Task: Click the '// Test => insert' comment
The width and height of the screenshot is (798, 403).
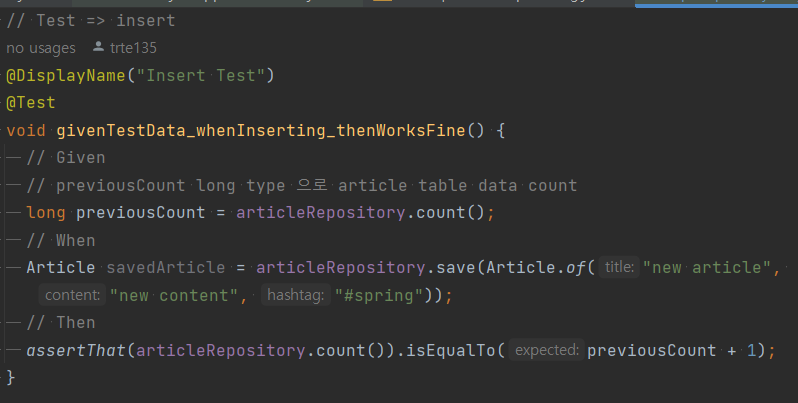Action: 91,21
